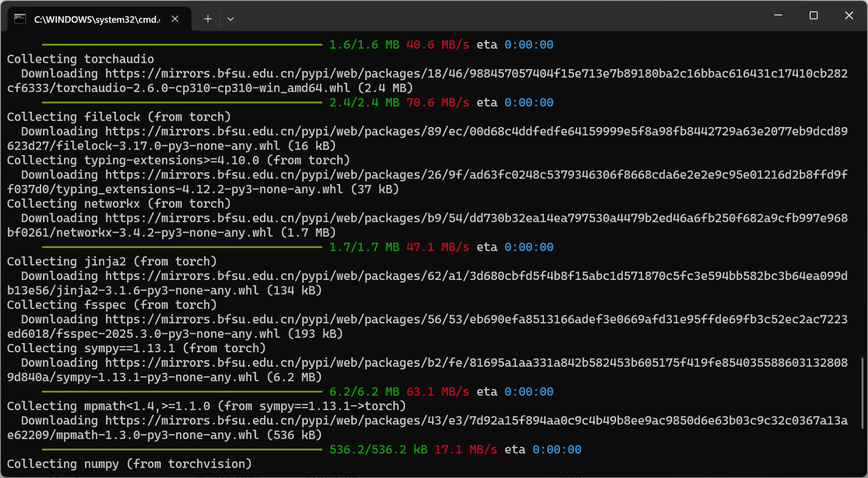Click the mpmath download progress bar
Image resolution: width=868 pixels, height=478 pixels.
(182, 450)
